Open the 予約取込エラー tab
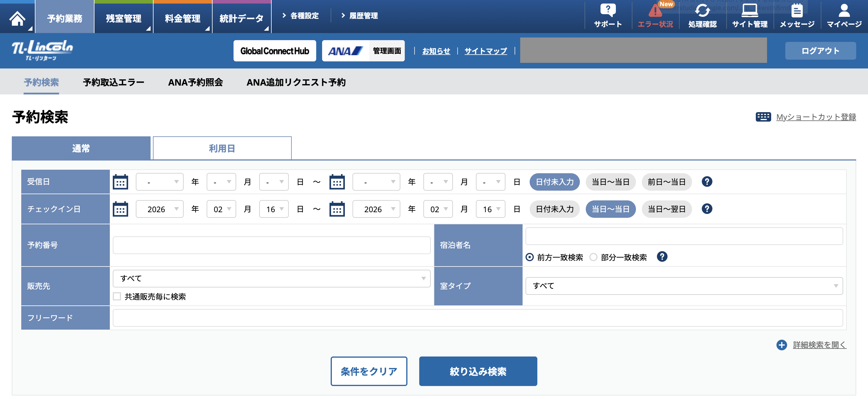The height and width of the screenshot is (399, 868). pyautogui.click(x=114, y=82)
